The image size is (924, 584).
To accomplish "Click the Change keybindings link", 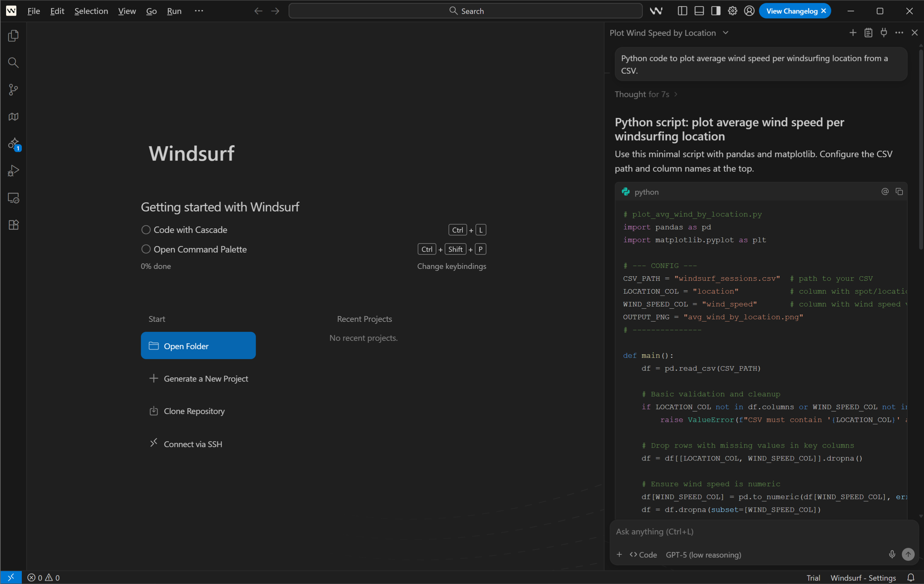I will 452,266.
